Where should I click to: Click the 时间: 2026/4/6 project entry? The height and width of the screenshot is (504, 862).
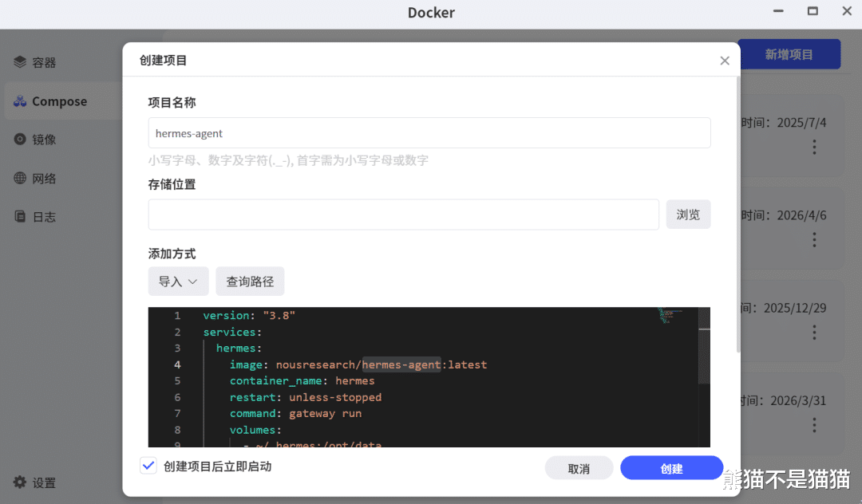(792, 227)
